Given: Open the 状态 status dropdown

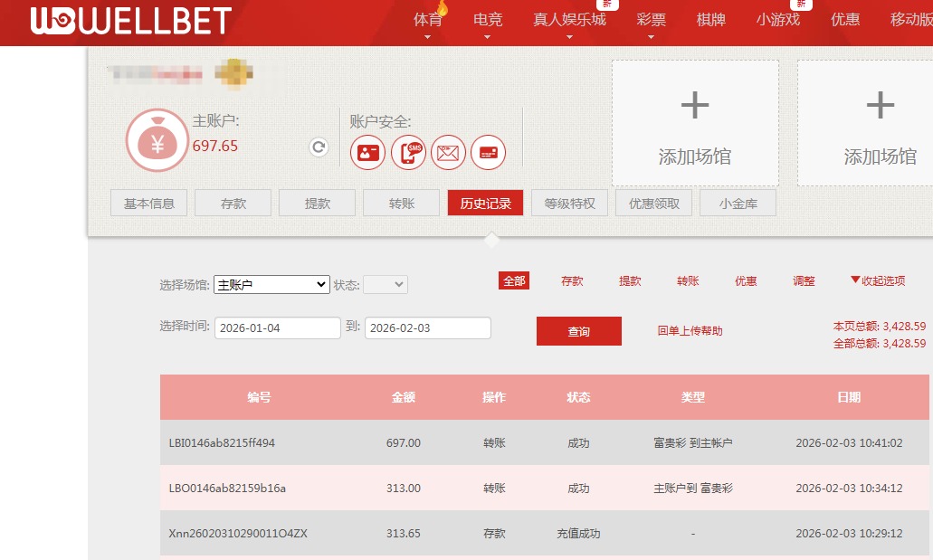Looking at the screenshot, I should pyautogui.click(x=385, y=284).
